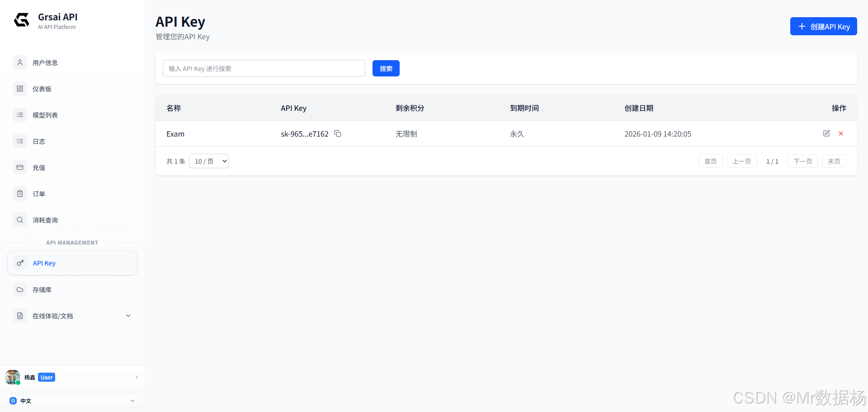Viewport: 868px width, 412px height.
Task: Click the magnifier icon beside 消耗查询
Action: (20, 220)
